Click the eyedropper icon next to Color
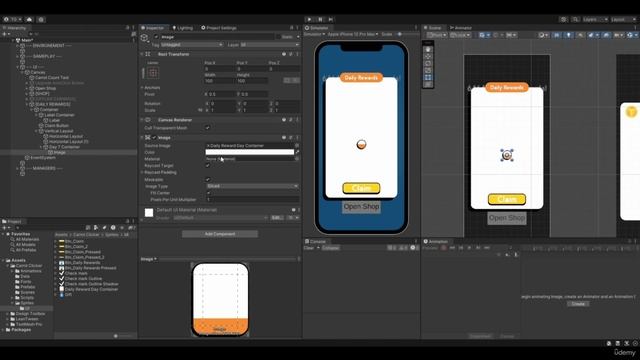 pos(297,152)
